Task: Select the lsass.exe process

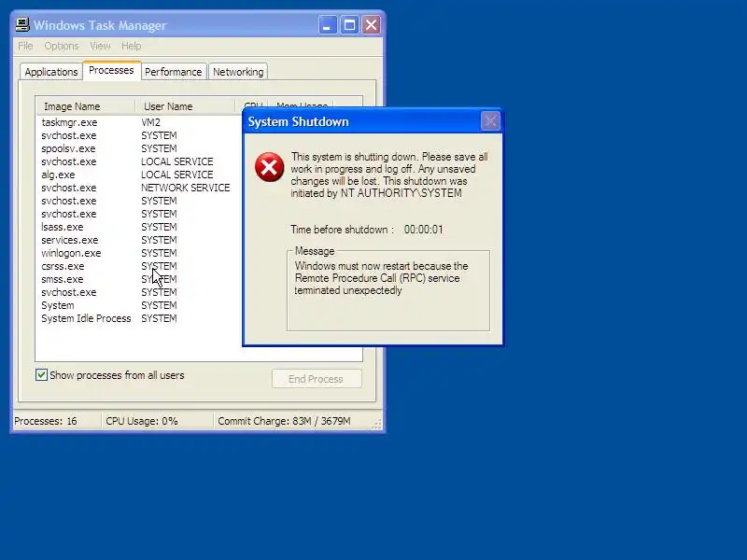Action: pyautogui.click(x=141, y=227)
